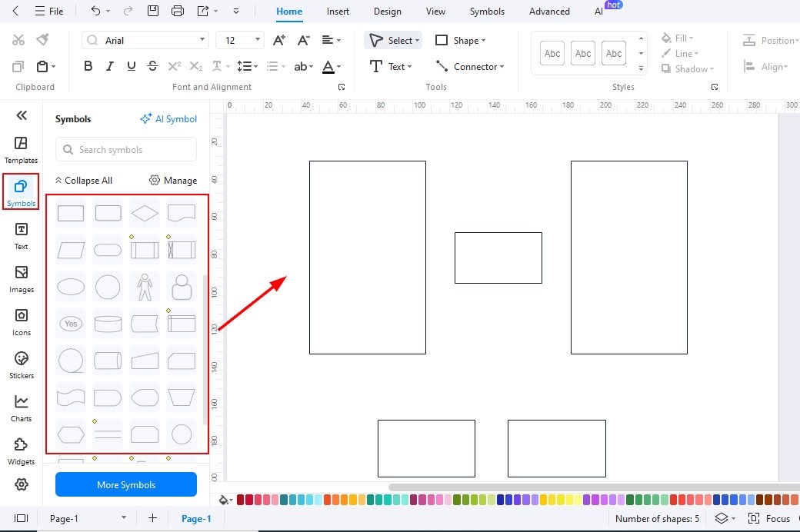The width and height of the screenshot is (800, 532).
Task: Click the Search symbols input field
Action: [x=125, y=149]
